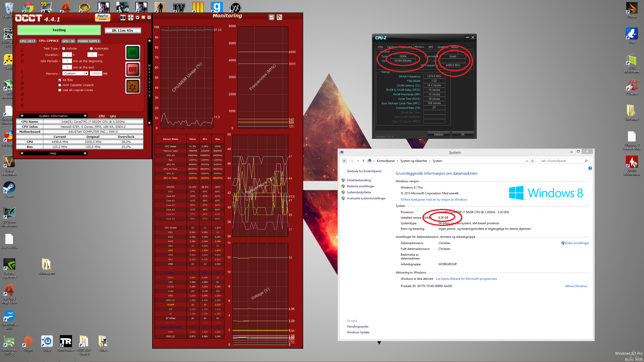Click Søk i Kontrollpanel search box
Image resolution: width=644 pixels, height=362 pixels.
coord(564,161)
